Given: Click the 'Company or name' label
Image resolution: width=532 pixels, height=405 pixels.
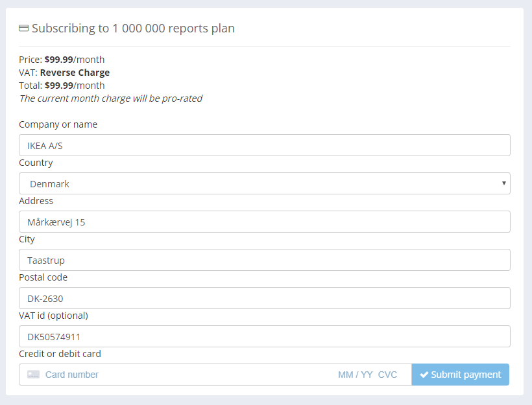Looking at the screenshot, I should [x=58, y=124].
